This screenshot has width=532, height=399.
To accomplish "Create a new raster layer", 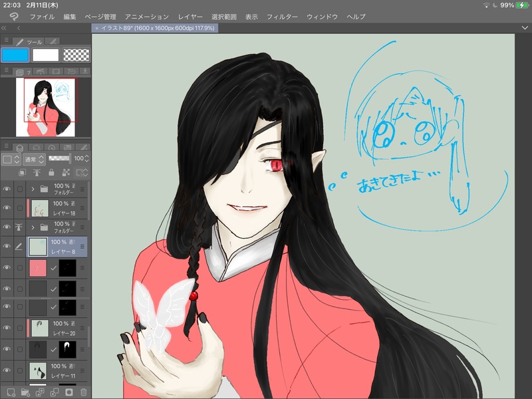I will 11,392.
